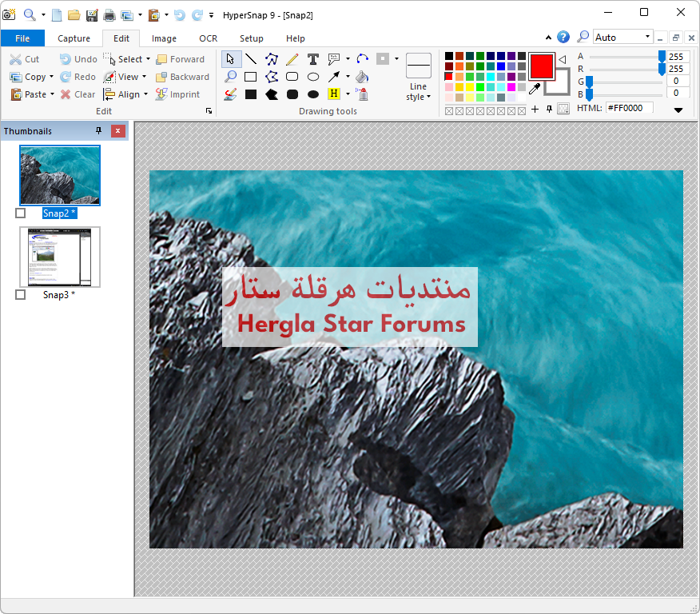Select the Text (T) tool
Viewport: 700px width, 614px height.
[x=313, y=59]
